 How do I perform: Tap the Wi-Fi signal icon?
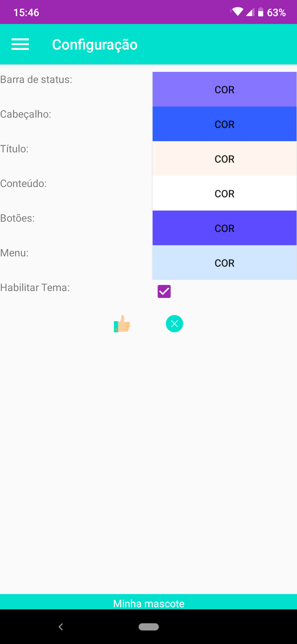click(238, 12)
